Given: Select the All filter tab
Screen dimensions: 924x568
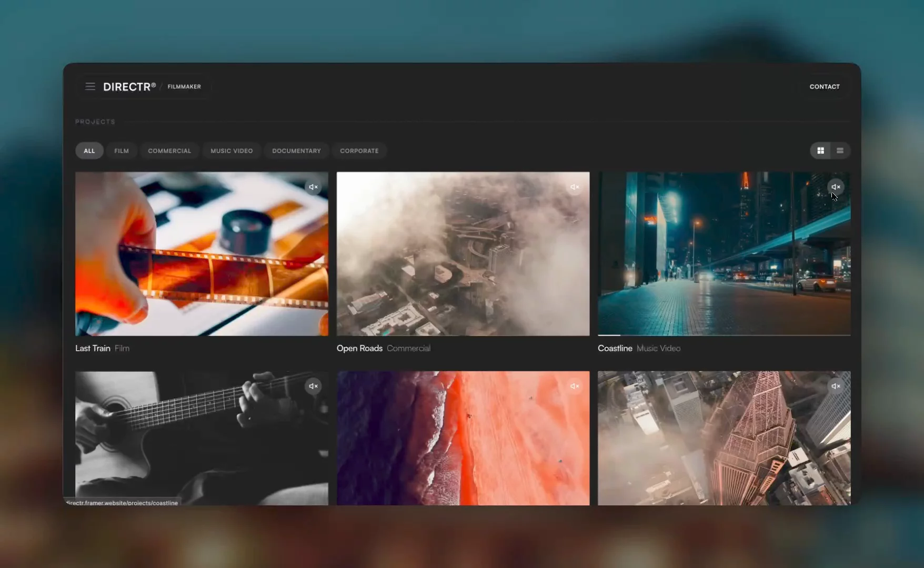Looking at the screenshot, I should tap(89, 151).
